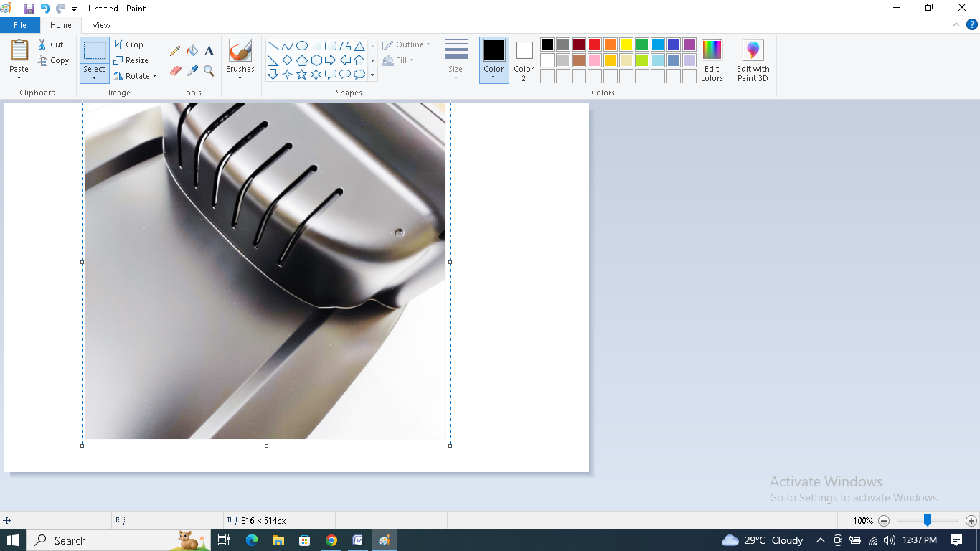
Task: Pick the purple color swatch
Action: pyautogui.click(x=689, y=44)
